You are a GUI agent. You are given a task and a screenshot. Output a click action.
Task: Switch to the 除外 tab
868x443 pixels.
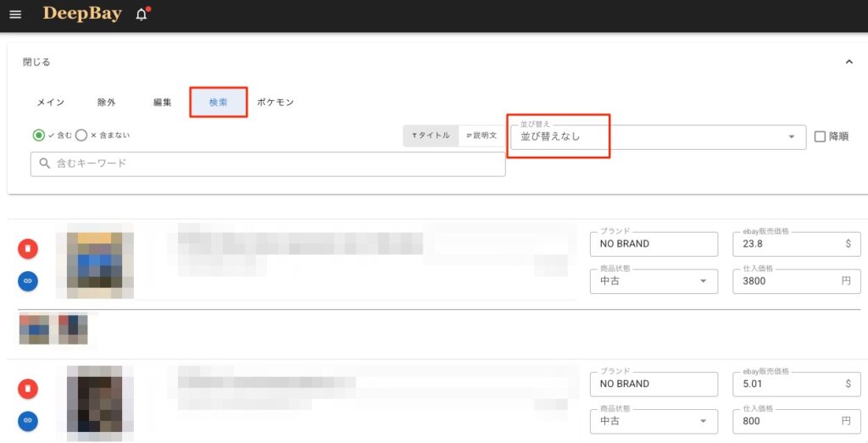106,102
